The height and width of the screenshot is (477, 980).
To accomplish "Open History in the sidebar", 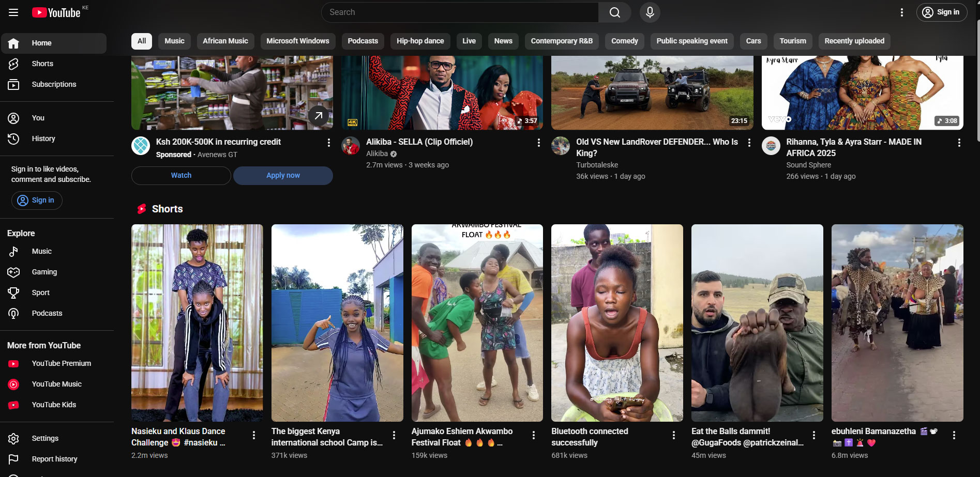I will (43, 139).
